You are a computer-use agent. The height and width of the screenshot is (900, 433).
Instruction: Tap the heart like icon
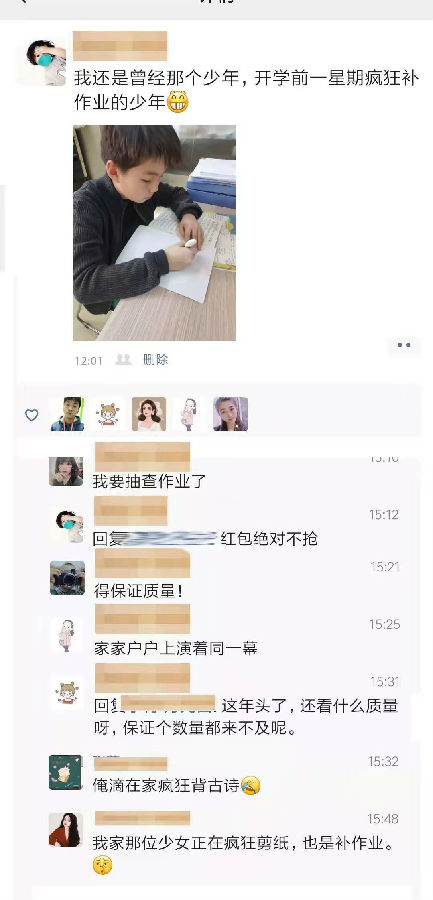[x=32, y=414]
